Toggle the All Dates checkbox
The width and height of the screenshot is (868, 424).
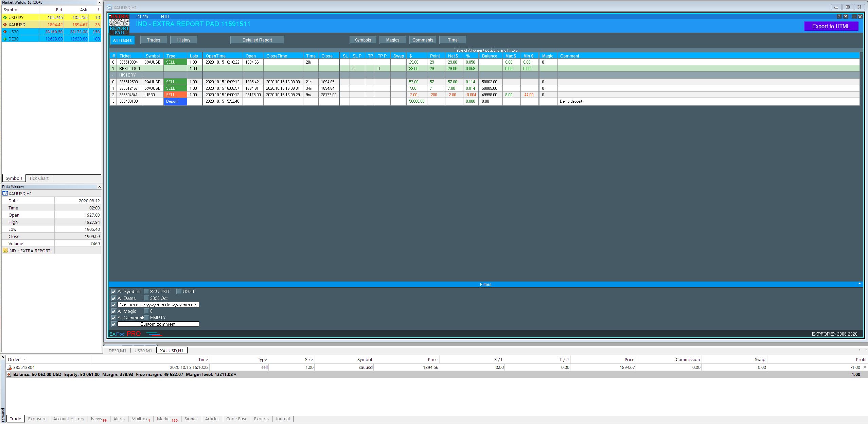113,298
